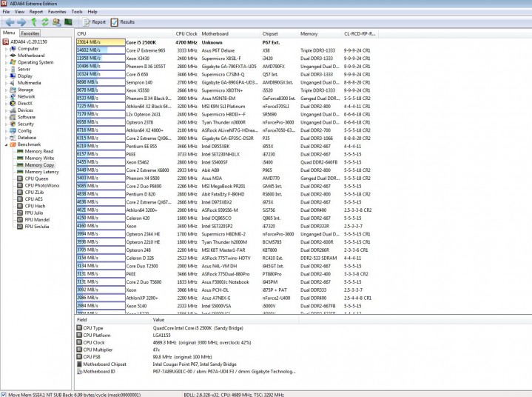Viewport: 532px width, 397px height.
Task: Open the Help menu
Action: coord(92,12)
